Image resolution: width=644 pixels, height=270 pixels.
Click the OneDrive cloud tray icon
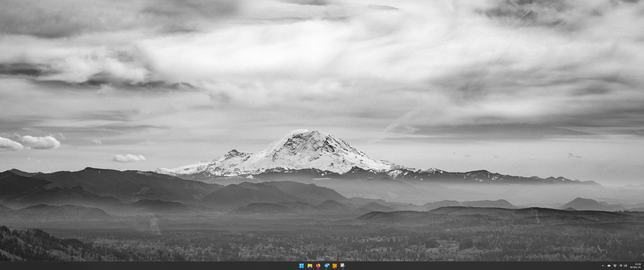coord(609,266)
